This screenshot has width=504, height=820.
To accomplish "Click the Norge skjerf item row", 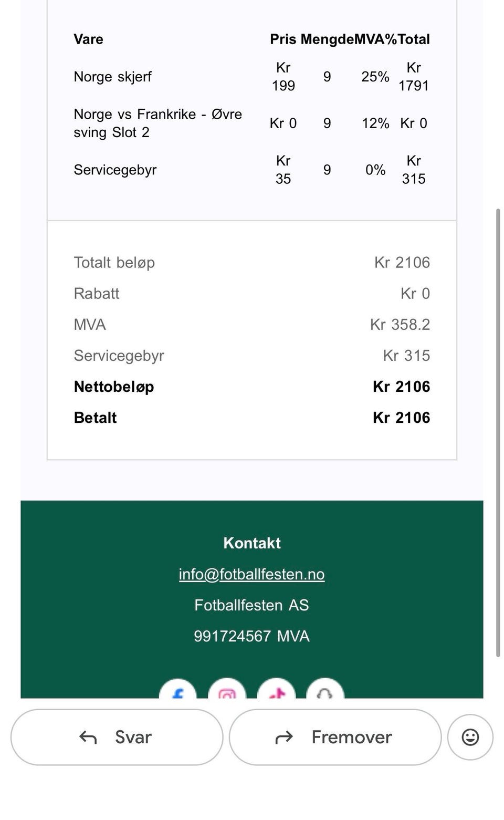I will (251, 77).
